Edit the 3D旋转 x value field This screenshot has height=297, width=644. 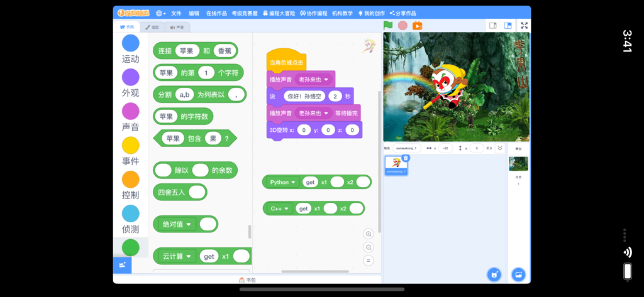304,130
